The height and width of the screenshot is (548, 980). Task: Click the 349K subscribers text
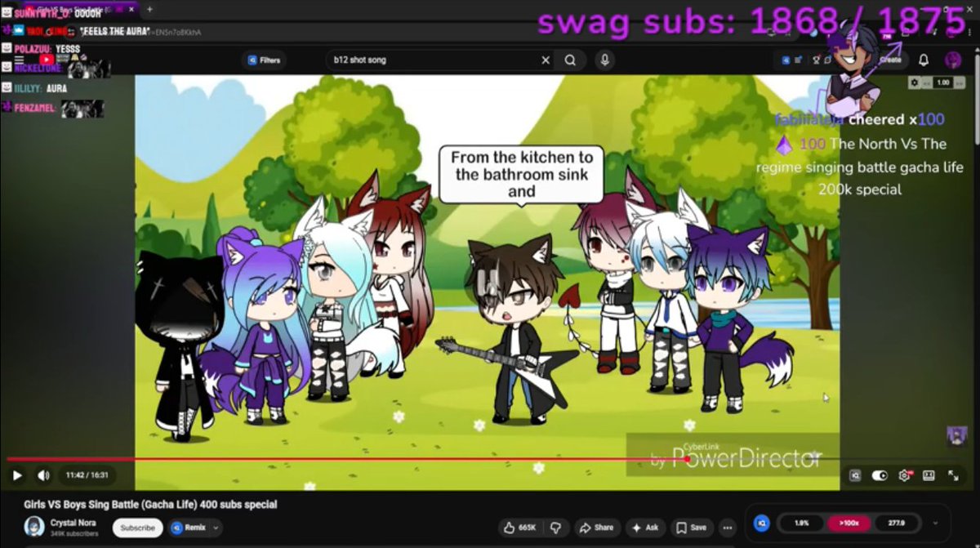[74, 533]
